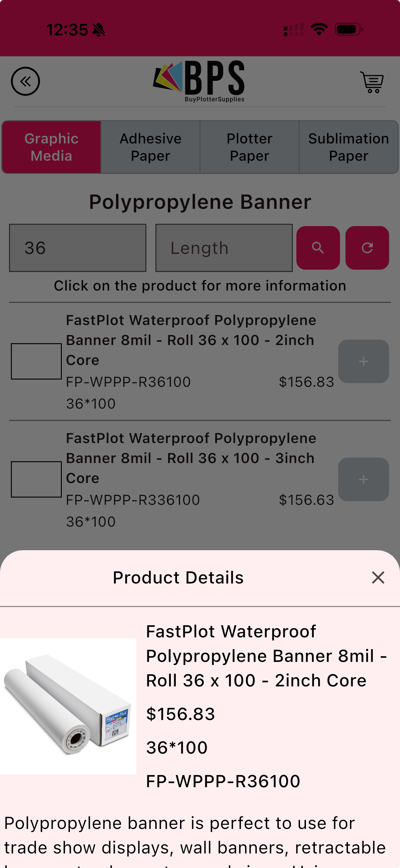
Task: Go to the Sublimation Paper tab
Action: pyautogui.click(x=348, y=147)
